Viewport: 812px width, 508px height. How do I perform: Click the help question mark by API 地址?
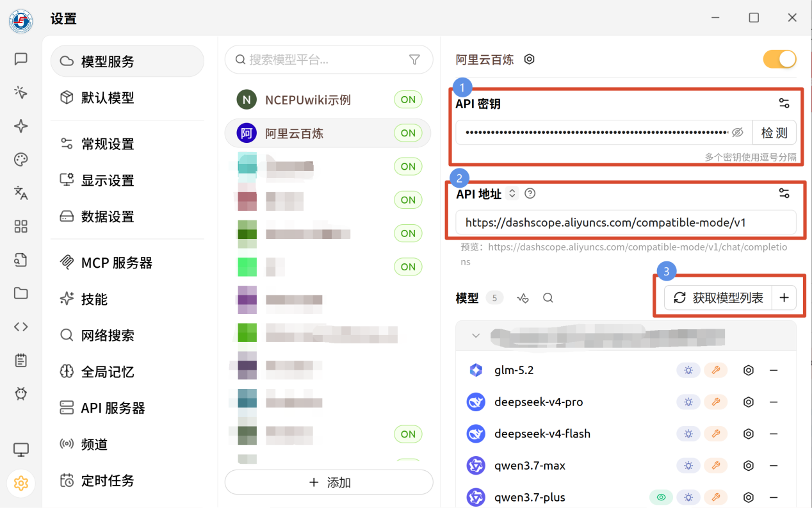pos(530,193)
